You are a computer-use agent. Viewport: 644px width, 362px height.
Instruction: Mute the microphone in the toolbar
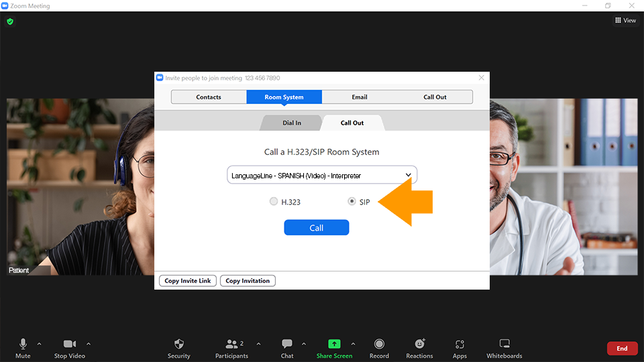[23, 344]
